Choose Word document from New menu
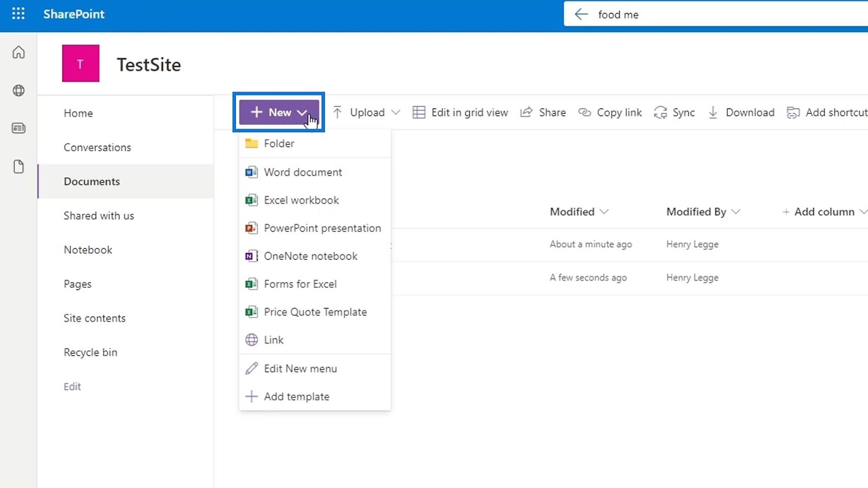 click(x=315, y=172)
